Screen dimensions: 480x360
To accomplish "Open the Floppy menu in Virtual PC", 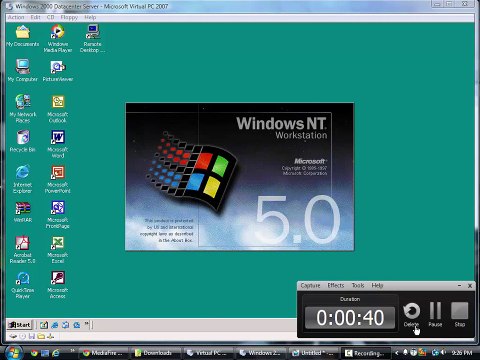I will coord(69,17).
